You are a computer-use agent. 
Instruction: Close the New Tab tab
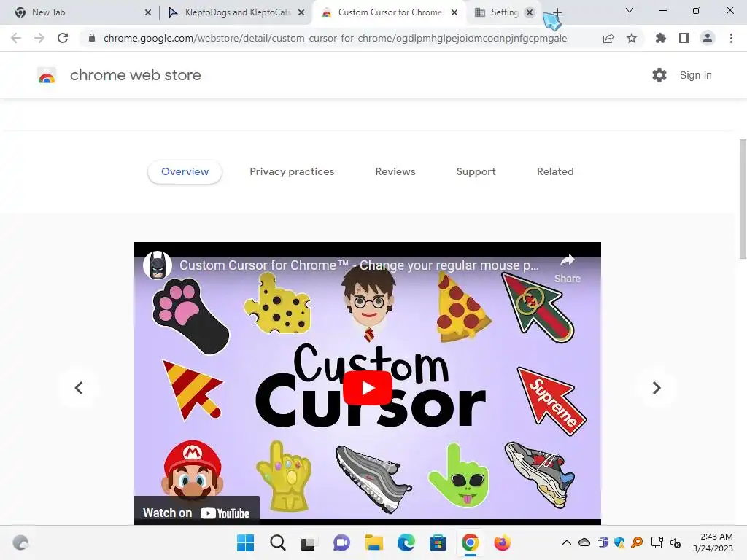pos(148,12)
